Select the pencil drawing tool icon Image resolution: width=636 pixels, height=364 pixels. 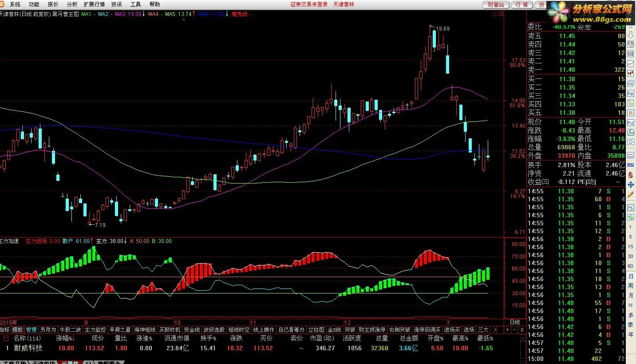[631, 194]
